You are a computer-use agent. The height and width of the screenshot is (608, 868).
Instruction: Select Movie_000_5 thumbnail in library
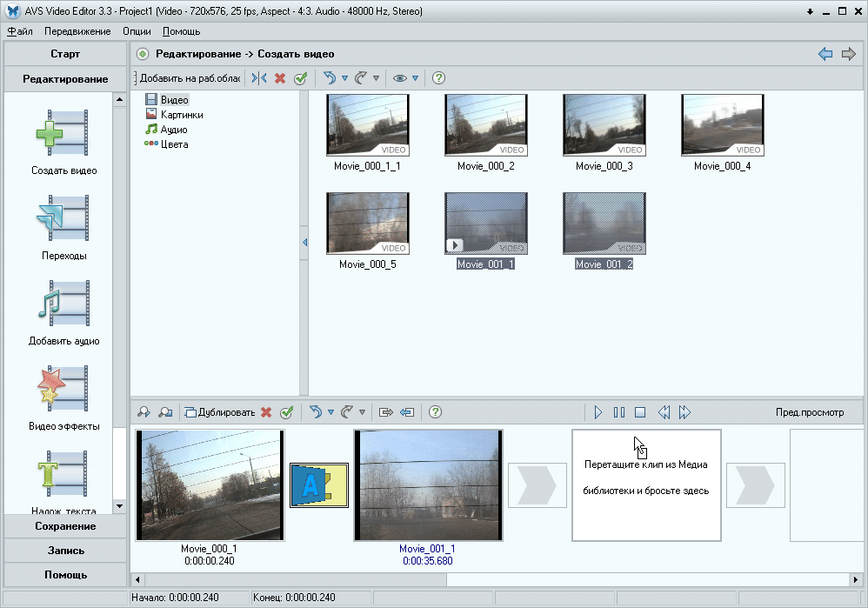(x=368, y=224)
